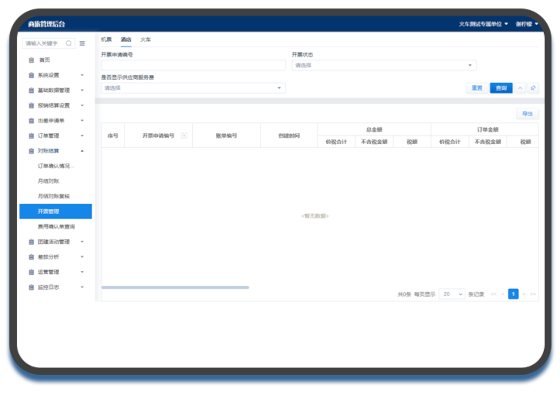The height and width of the screenshot is (395, 560).
Task: Collapse the filter panel using the up-chevron icon
Action: pos(520,88)
